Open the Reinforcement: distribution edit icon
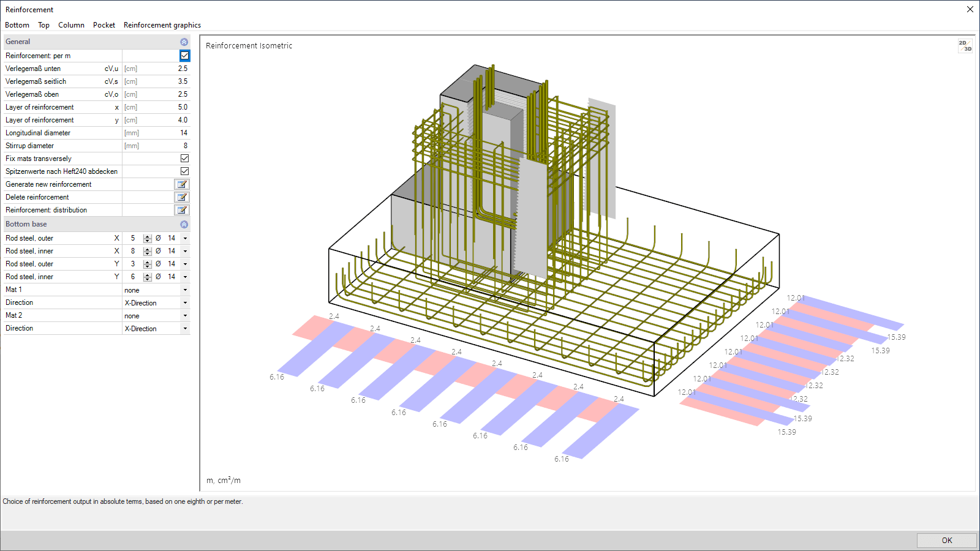Screen dimensions: 980x551 (x=182, y=210)
